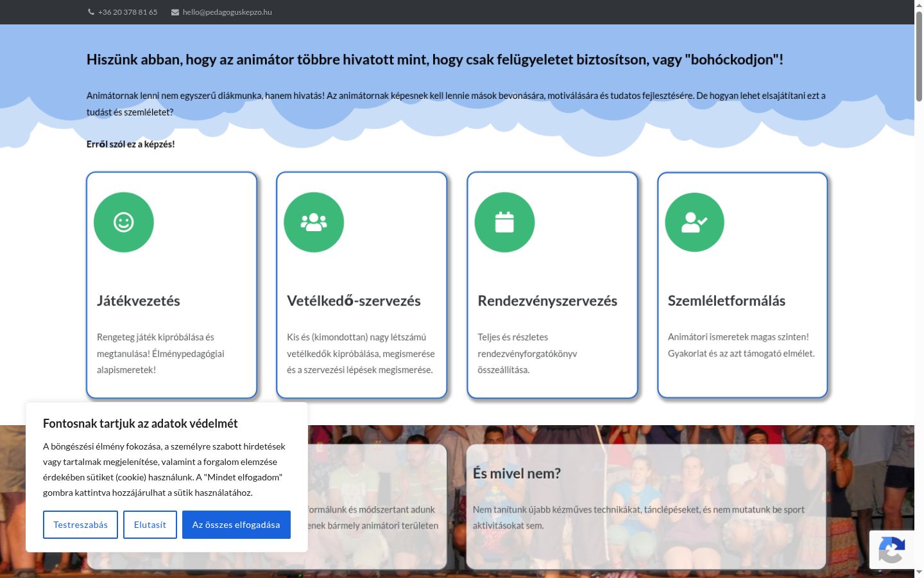
Task: Click the És mivel nem? heading
Action: (517, 473)
